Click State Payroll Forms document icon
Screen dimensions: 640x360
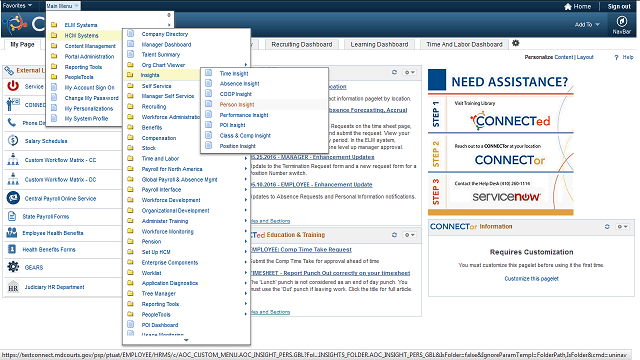click(x=12, y=216)
